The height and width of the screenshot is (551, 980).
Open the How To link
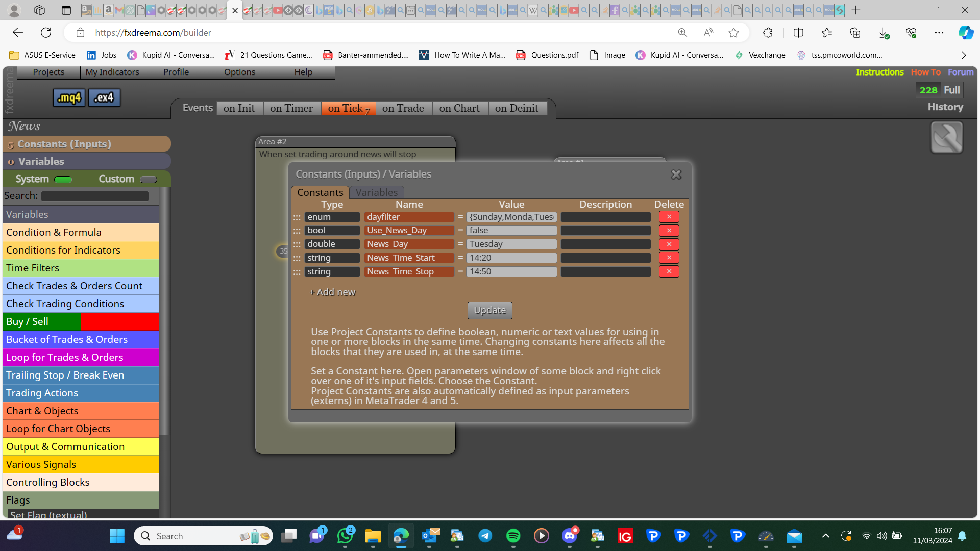pyautogui.click(x=925, y=72)
